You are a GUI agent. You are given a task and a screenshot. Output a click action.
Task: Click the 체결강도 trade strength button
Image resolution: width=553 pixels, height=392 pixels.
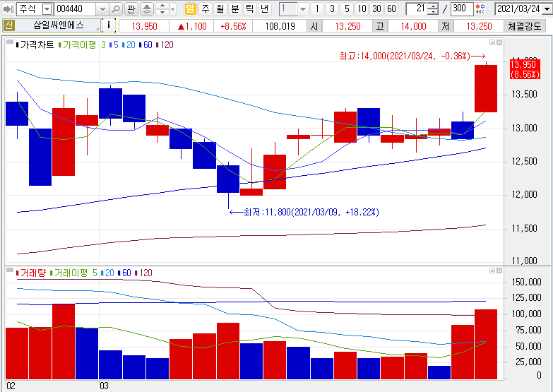525,26
